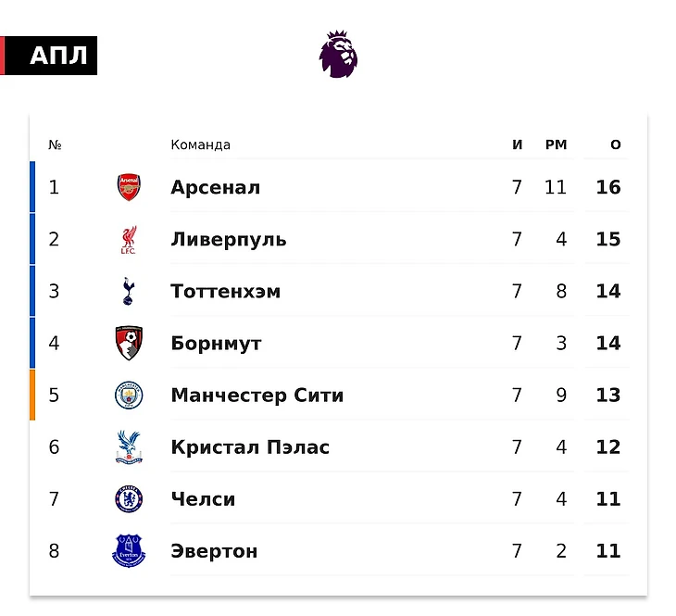
Task: Sort by the Команда column header
Action: coord(200,145)
